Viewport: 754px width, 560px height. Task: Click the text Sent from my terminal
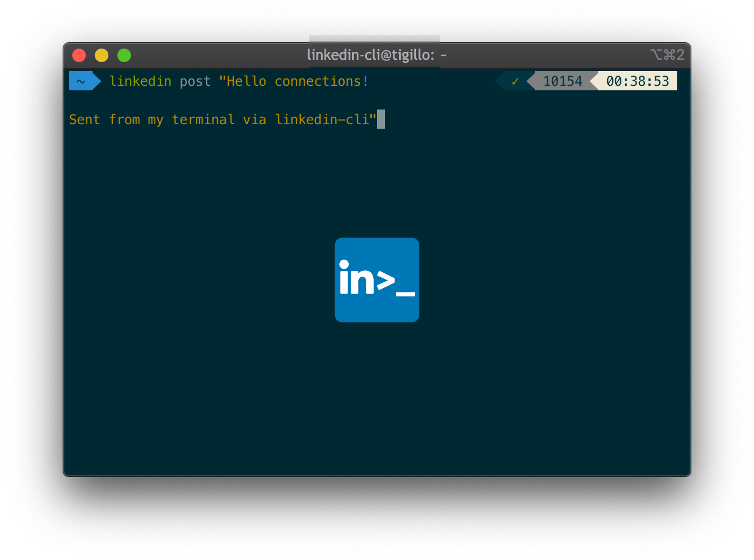(x=152, y=120)
